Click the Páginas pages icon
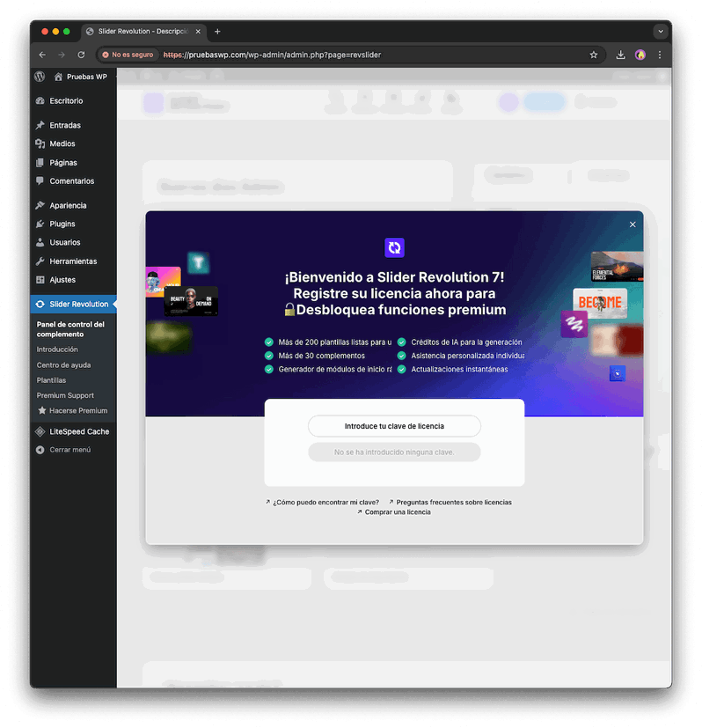 pos(40,163)
